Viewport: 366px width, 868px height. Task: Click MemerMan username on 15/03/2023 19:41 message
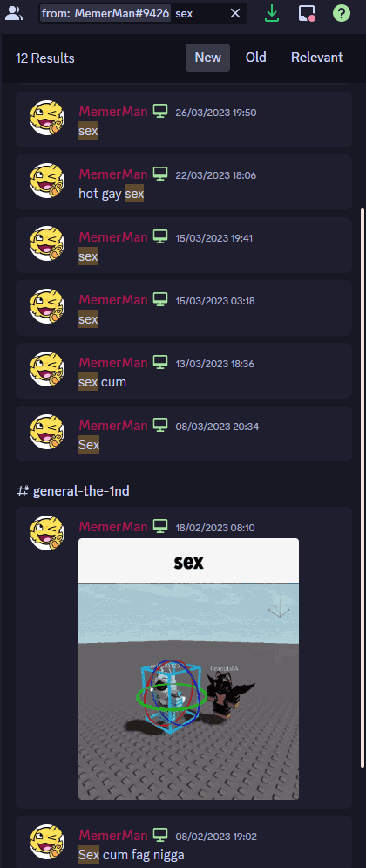(113, 237)
